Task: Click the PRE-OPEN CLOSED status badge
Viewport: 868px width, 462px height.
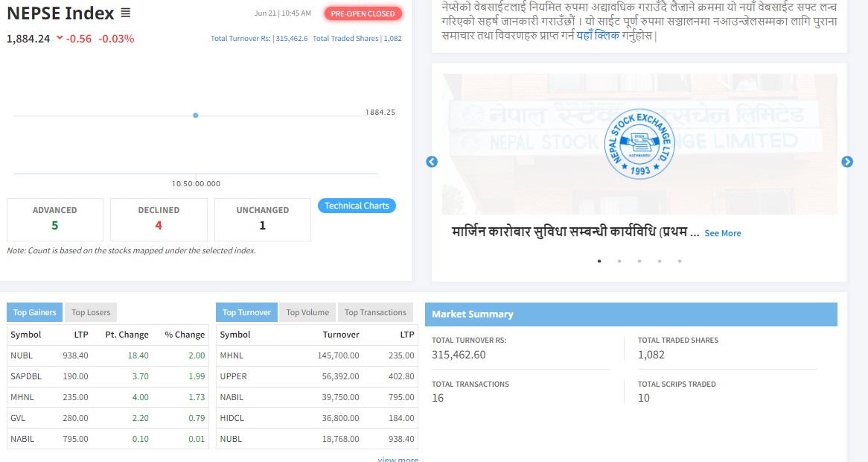Action: [363, 13]
